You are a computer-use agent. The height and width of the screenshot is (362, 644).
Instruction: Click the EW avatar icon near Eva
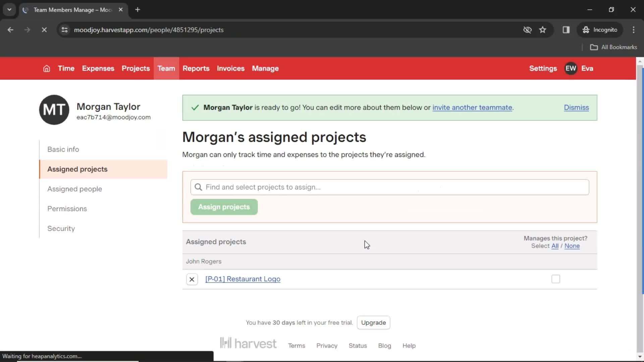(x=571, y=68)
